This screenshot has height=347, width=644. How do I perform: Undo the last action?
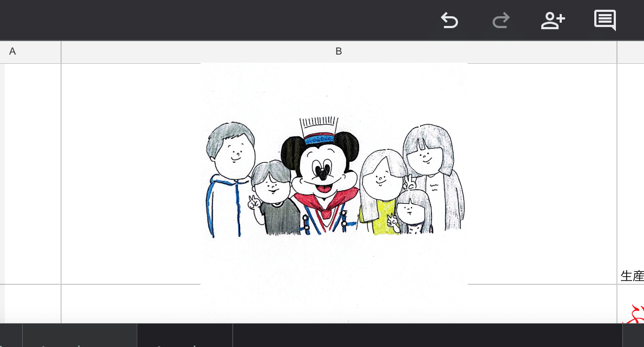[x=449, y=21]
